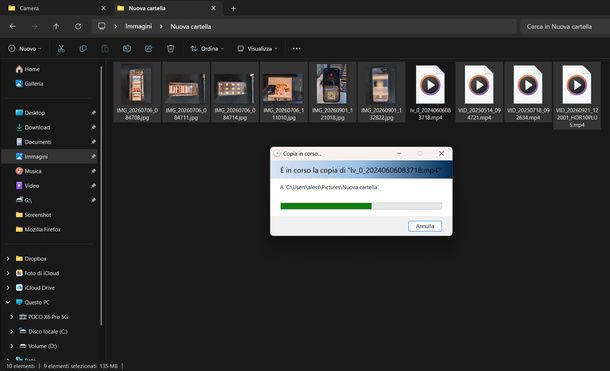This screenshot has width=610, height=371.
Task: Refresh the current folder view
Action: [78, 26]
